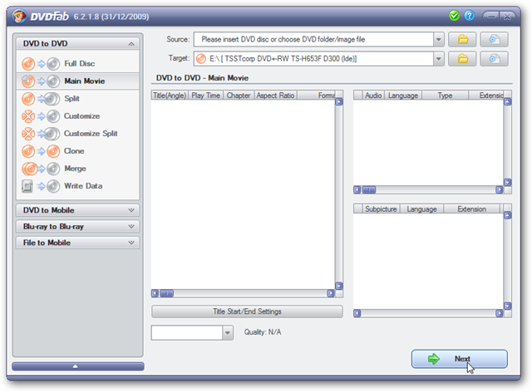The height and width of the screenshot is (392, 532).
Task: Click the Chapter column header
Action: (x=239, y=96)
